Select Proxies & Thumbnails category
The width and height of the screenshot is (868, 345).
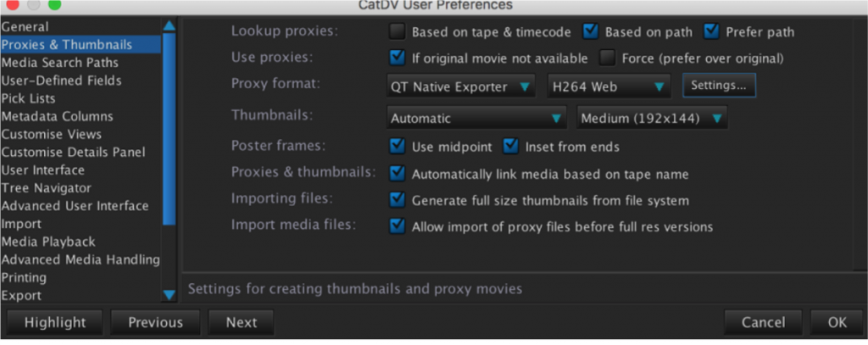81,44
